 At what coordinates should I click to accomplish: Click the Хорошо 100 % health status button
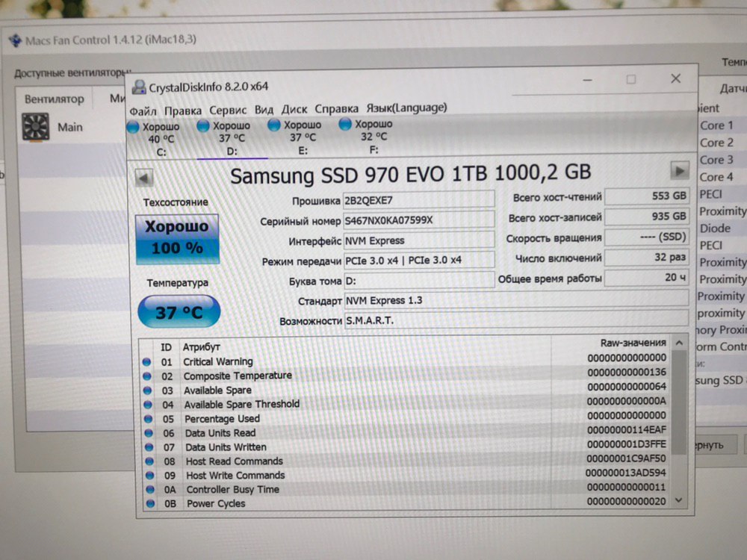click(x=177, y=239)
